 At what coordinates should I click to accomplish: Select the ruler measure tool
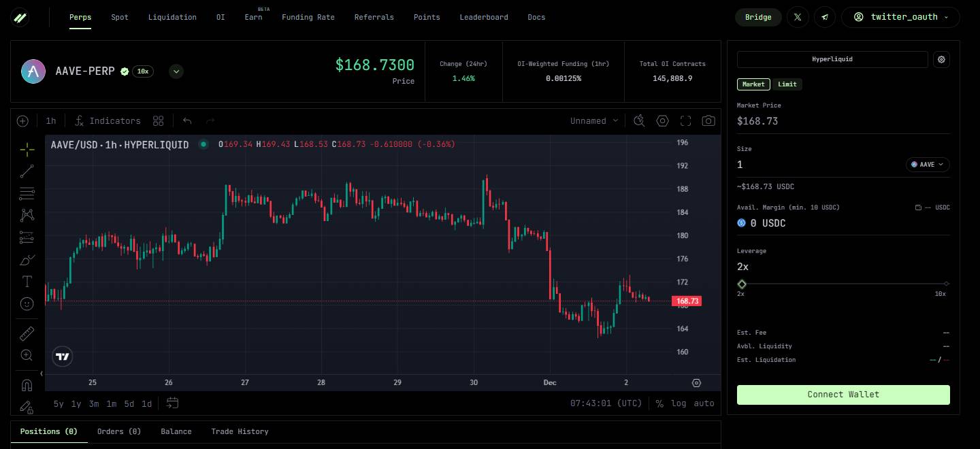27,333
